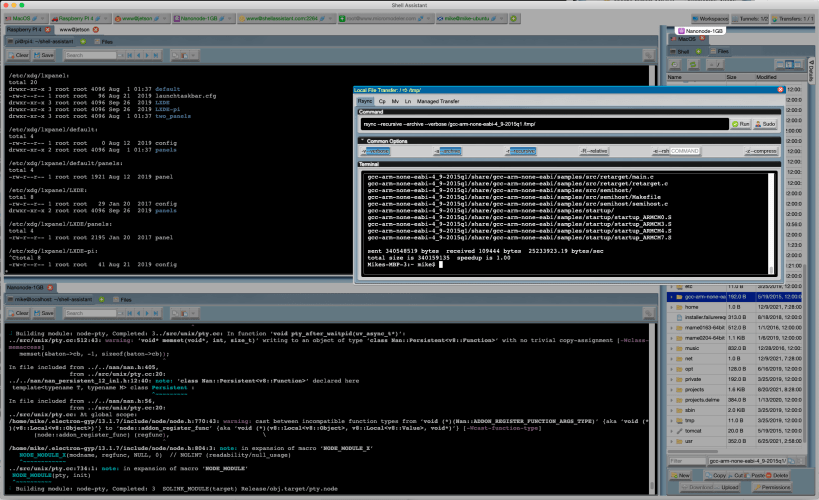Open the Tunnels: 1/2 panel
The width and height of the screenshot is (819, 500).
coord(750,19)
